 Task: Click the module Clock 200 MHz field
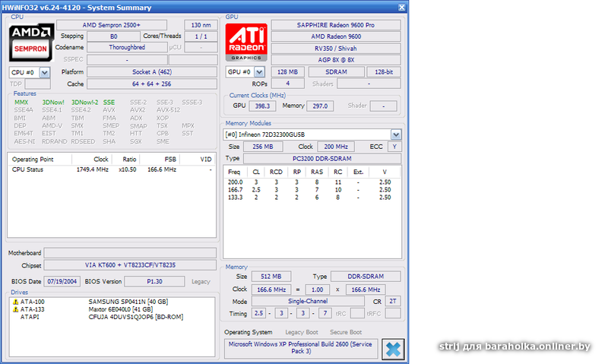336,147
